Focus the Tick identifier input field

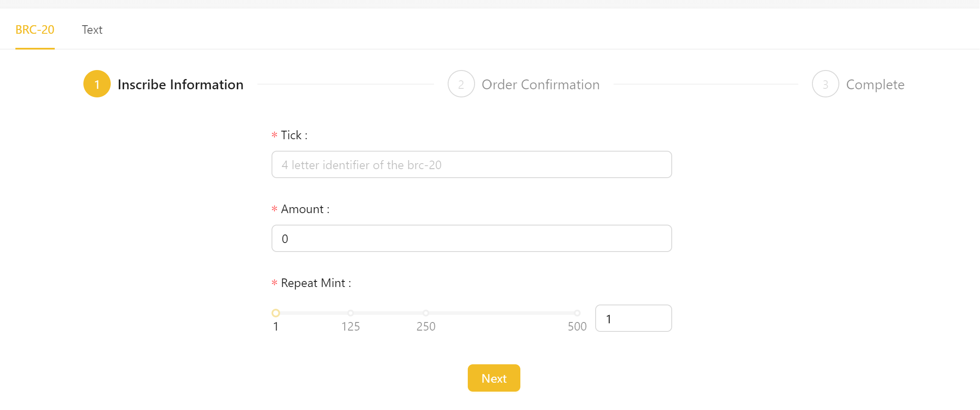pyautogui.click(x=471, y=164)
